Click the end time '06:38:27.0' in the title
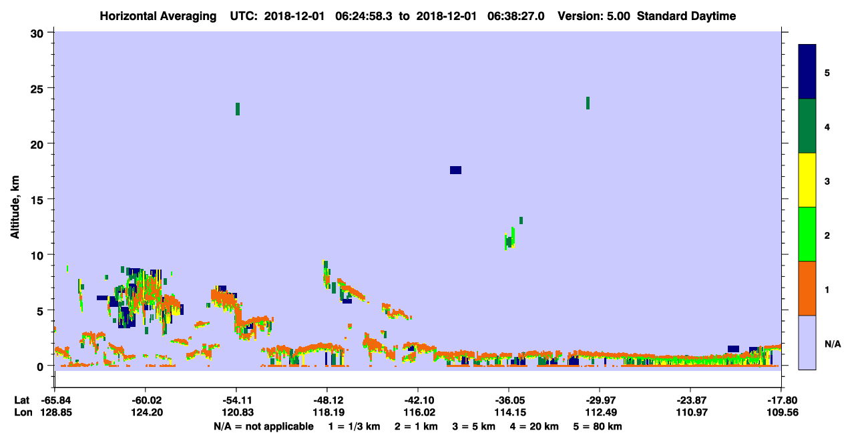 (x=515, y=16)
